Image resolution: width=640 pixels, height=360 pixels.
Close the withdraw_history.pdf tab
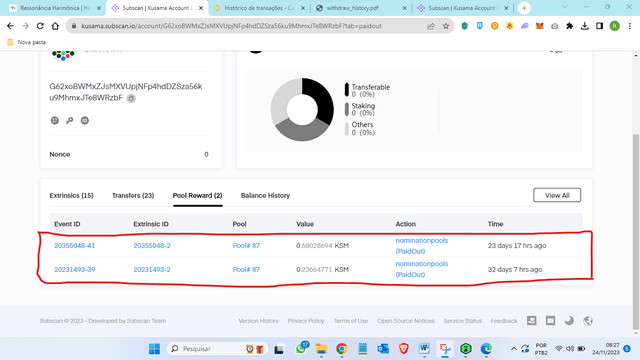point(404,8)
